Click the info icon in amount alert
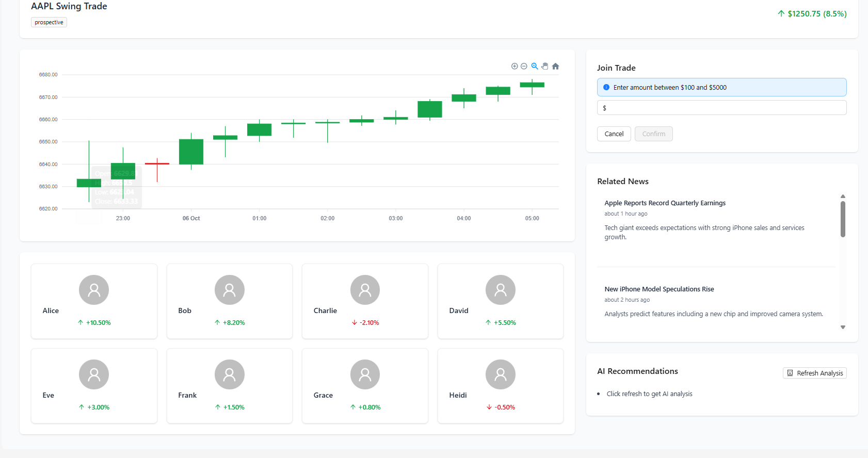Viewport: 868px width, 458px height. click(606, 87)
